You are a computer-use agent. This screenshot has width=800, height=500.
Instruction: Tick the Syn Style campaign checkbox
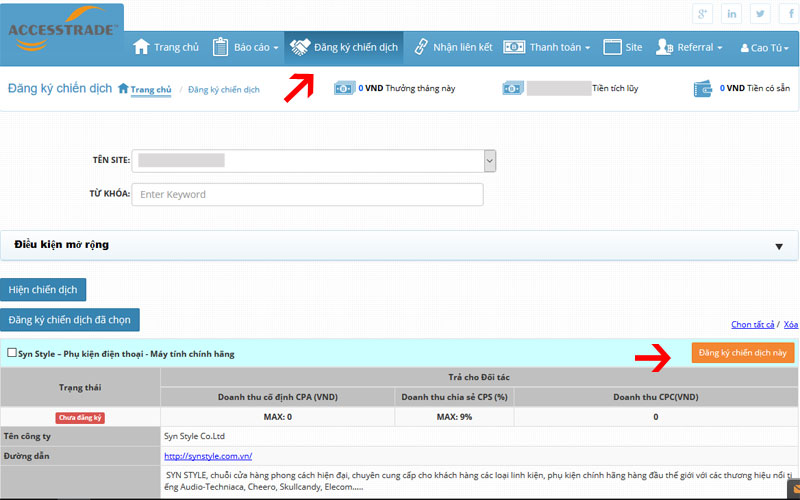(x=12, y=353)
